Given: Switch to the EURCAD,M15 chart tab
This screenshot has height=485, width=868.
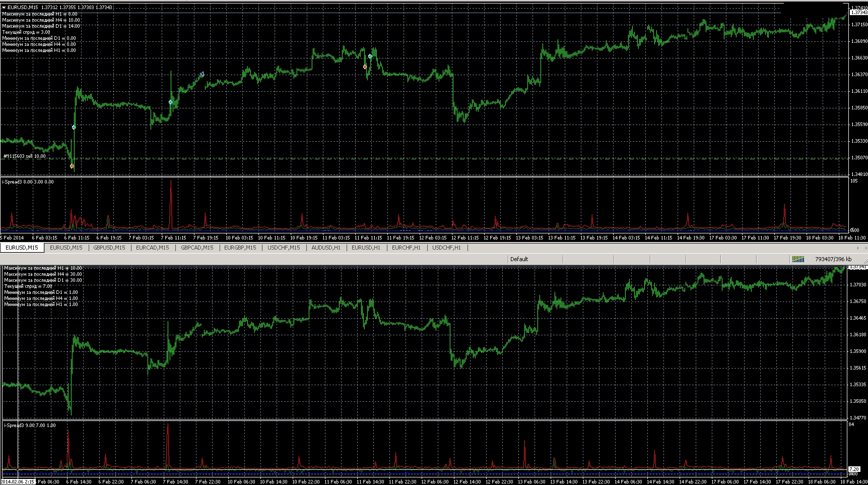Looking at the screenshot, I should click(153, 248).
